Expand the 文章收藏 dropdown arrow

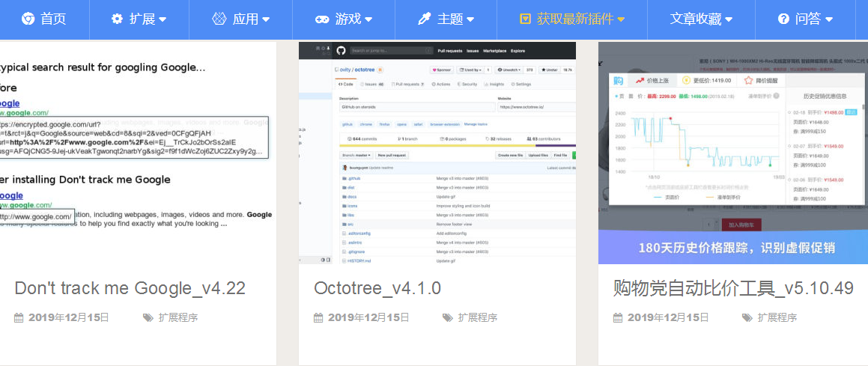point(729,20)
